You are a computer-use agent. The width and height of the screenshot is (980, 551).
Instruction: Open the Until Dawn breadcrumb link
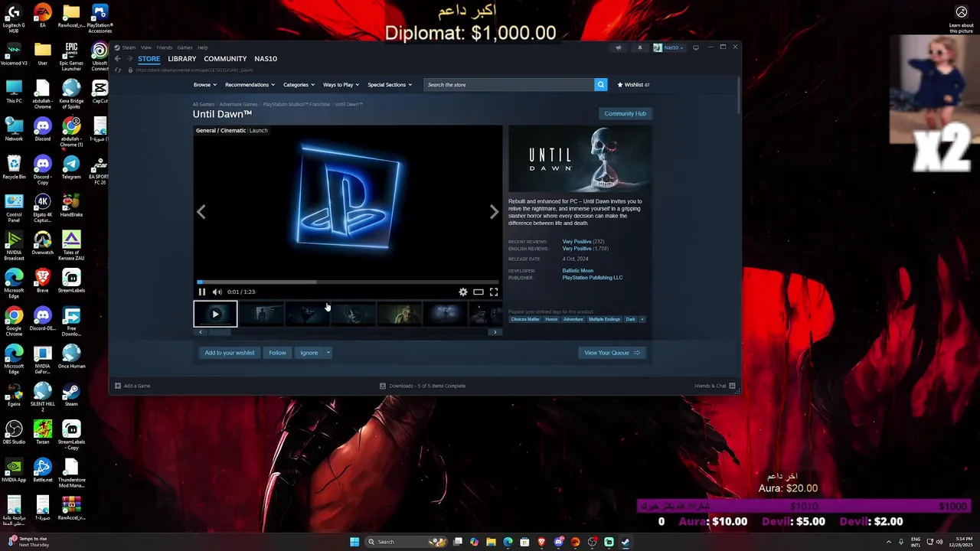[x=349, y=104]
